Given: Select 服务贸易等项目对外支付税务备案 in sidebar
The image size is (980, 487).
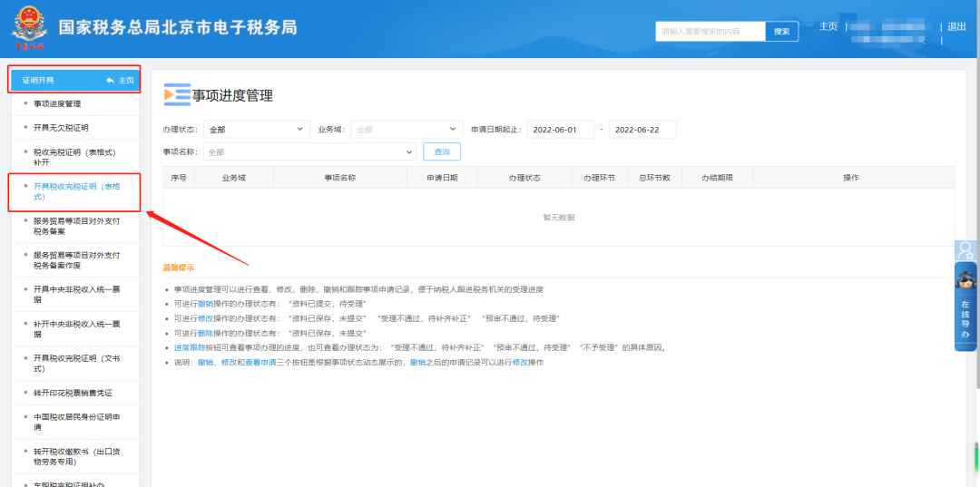Looking at the screenshot, I should pyautogui.click(x=75, y=226).
